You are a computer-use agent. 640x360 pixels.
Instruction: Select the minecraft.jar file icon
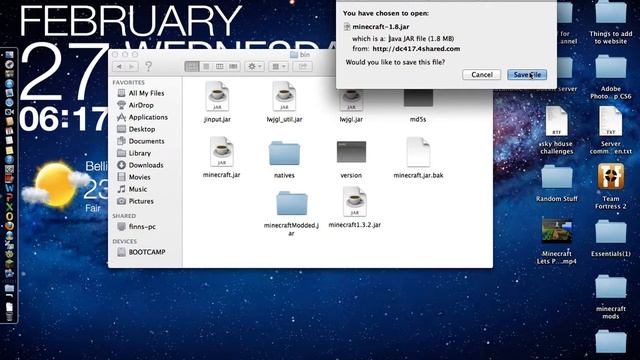(222, 152)
